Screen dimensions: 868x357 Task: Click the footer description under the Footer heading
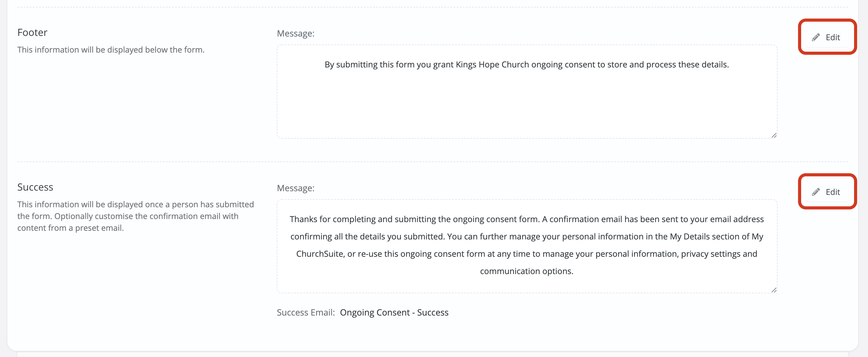pos(111,49)
